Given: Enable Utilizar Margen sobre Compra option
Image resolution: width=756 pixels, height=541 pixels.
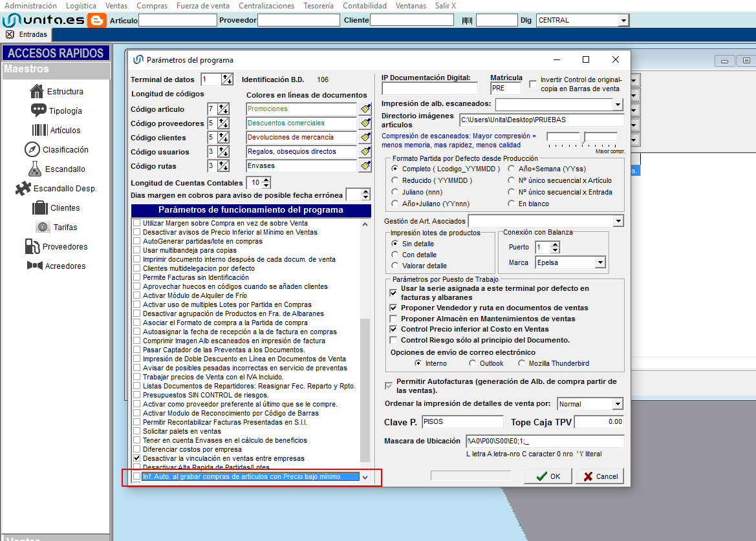Looking at the screenshot, I should (x=137, y=223).
